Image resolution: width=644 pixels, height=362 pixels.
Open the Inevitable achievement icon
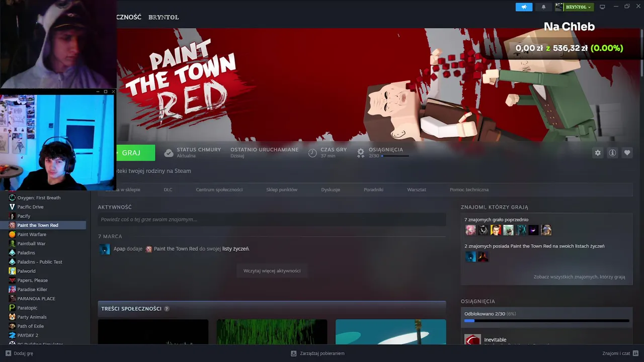tap(472, 339)
